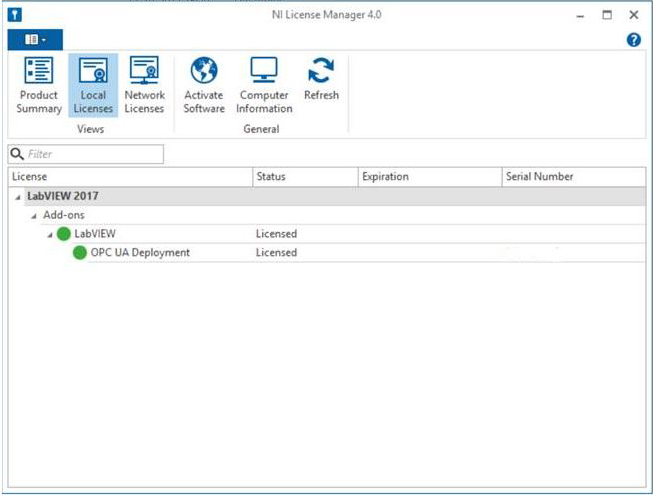Collapse the LabVIEW 2017 tree node
This screenshot has width=653, height=496.
pyautogui.click(x=17, y=197)
